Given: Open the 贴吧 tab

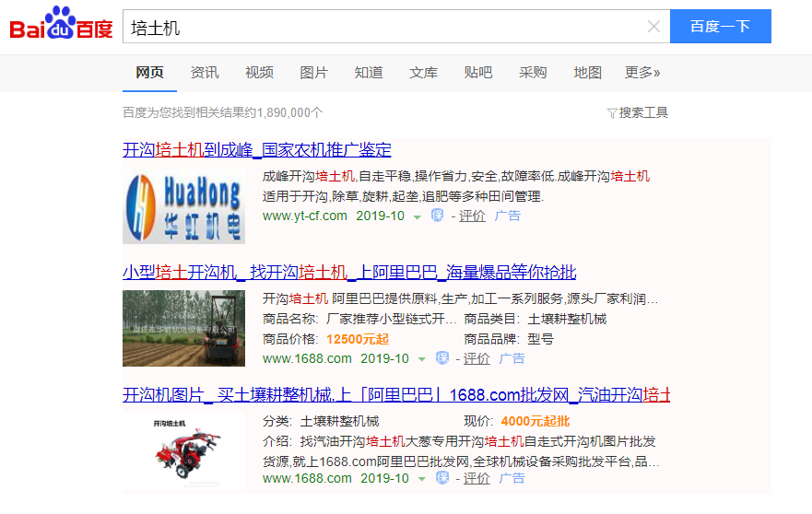Looking at the screenshot, I should [x=478, y=73].
